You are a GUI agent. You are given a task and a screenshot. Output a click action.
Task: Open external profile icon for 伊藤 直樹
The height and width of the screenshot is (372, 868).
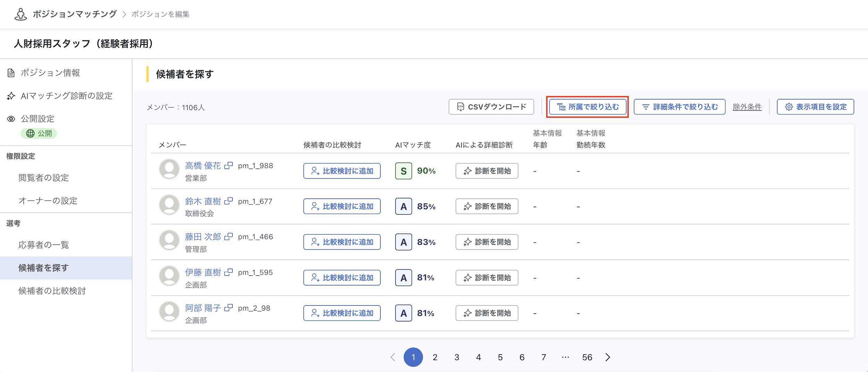[x=228, y=272]
